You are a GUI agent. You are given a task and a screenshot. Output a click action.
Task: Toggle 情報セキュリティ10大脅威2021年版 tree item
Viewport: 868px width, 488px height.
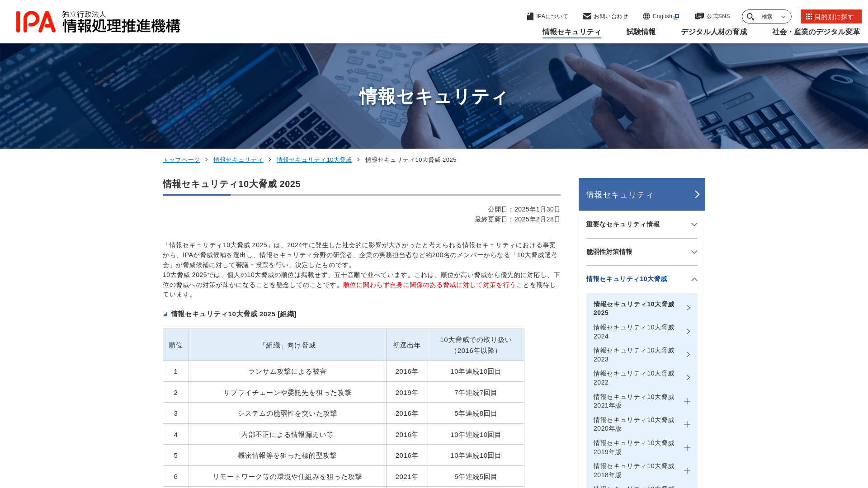point(687,401)
